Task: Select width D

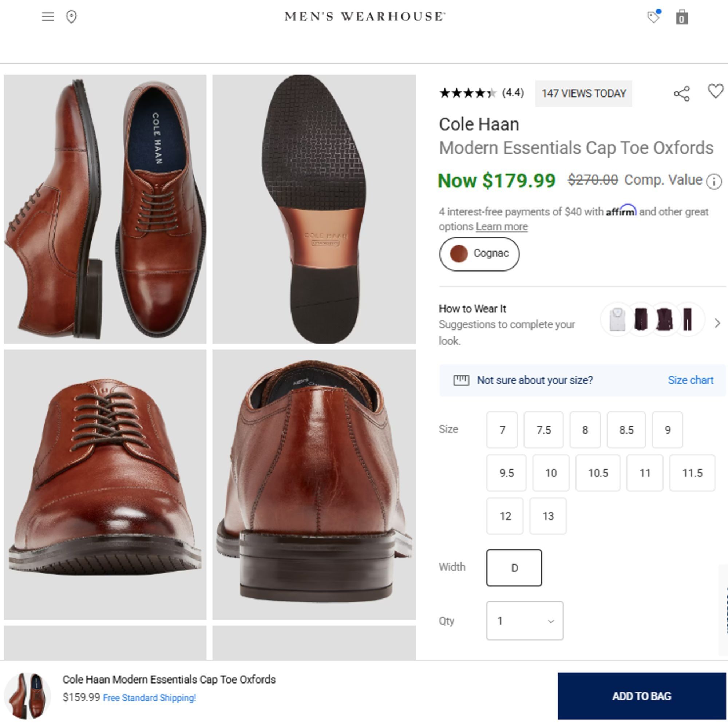Action: [x=514, y=568]
